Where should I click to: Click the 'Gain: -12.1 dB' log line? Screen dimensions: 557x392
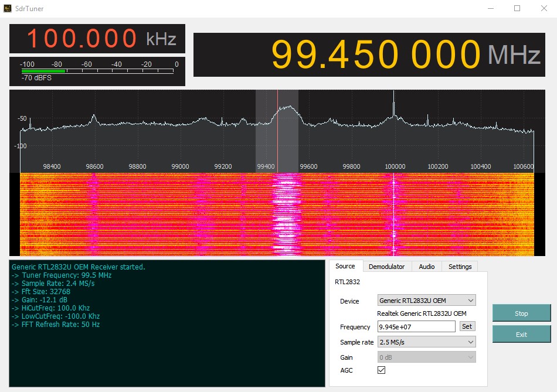[x=39, y=299]
